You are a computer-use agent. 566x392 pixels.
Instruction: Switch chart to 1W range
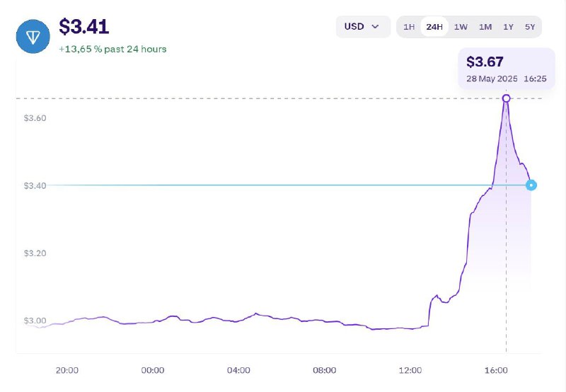461,27
